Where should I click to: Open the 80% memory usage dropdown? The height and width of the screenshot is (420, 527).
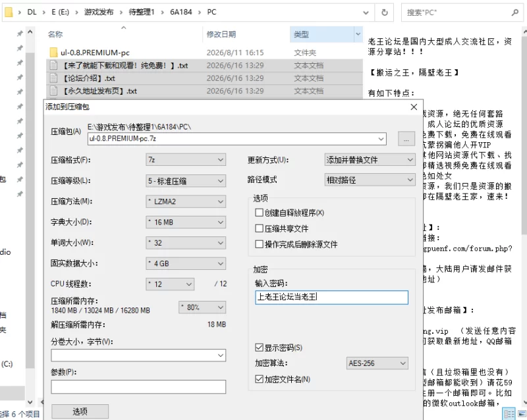pos(202,307)
